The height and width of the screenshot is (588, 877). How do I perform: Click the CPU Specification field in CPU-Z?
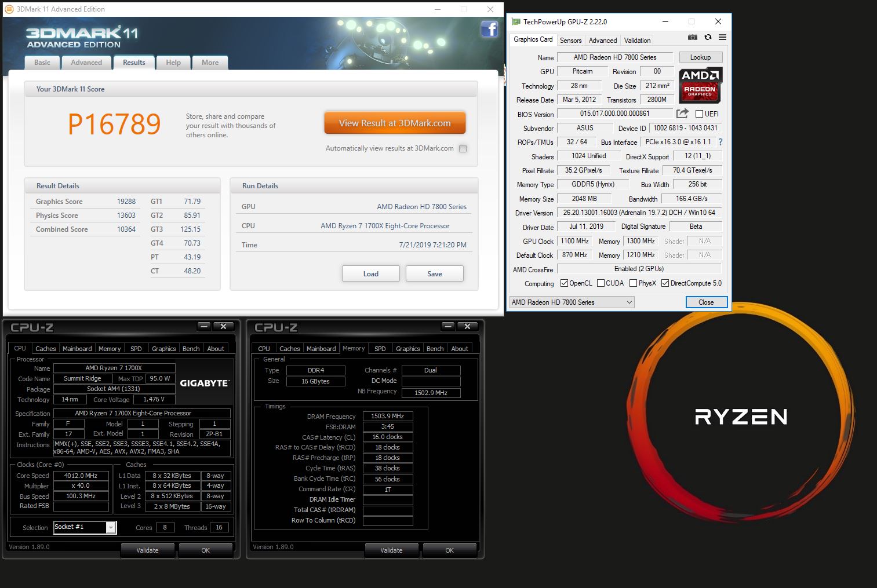coord(142,413)
